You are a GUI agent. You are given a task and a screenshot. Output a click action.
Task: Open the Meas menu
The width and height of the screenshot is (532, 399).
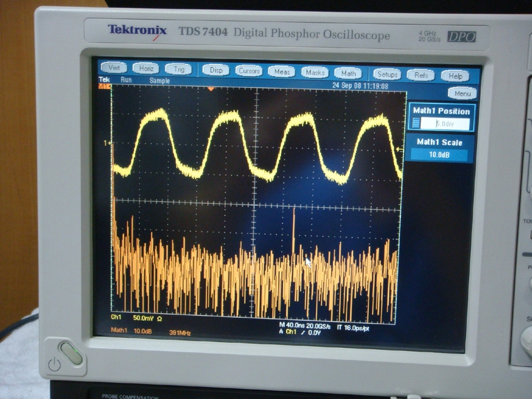pos(282,72)
